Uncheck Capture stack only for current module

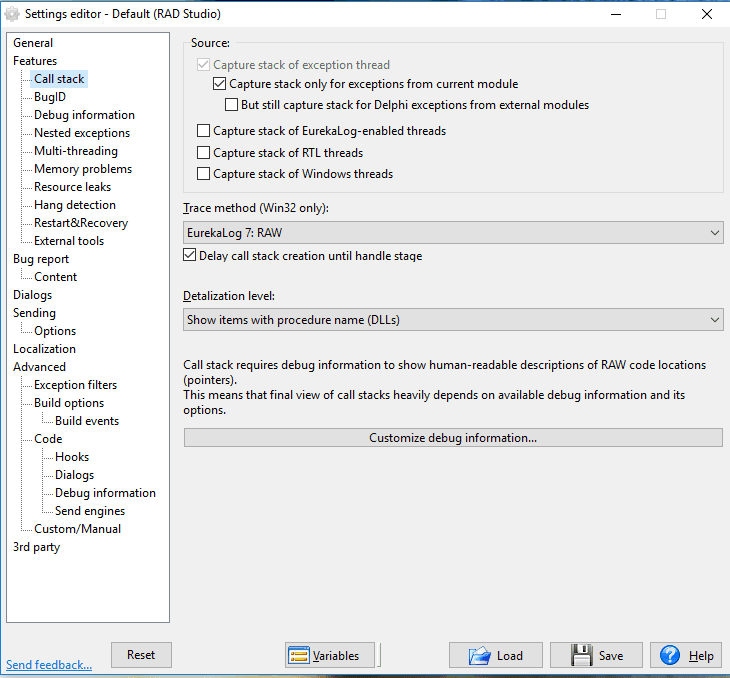219,84
